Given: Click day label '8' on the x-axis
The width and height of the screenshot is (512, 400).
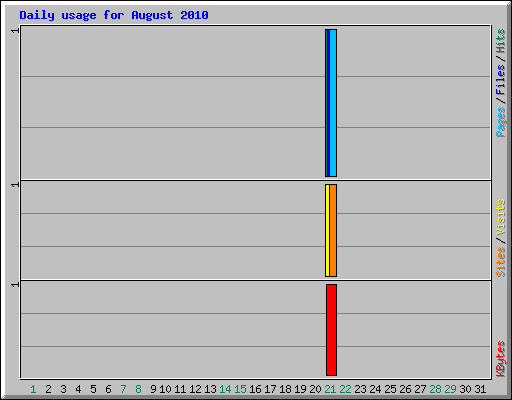Looking at the screenshot, I should coord(138,389).
